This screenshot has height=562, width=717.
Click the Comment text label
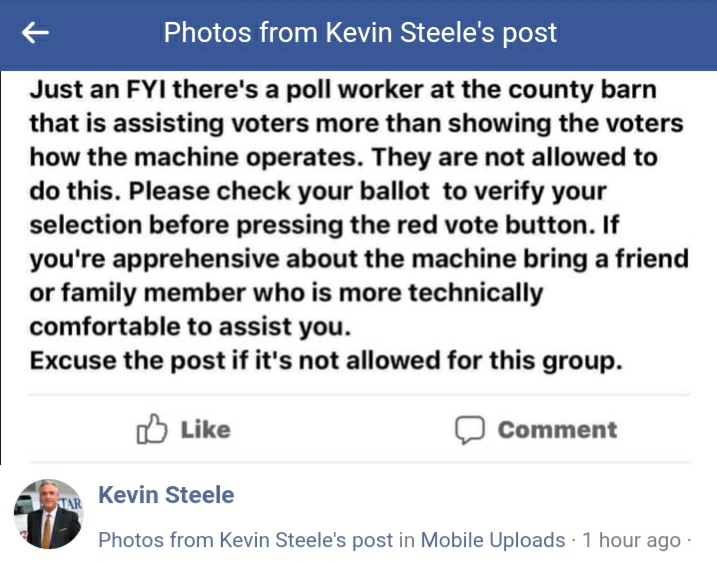click(x=557, y=430)
